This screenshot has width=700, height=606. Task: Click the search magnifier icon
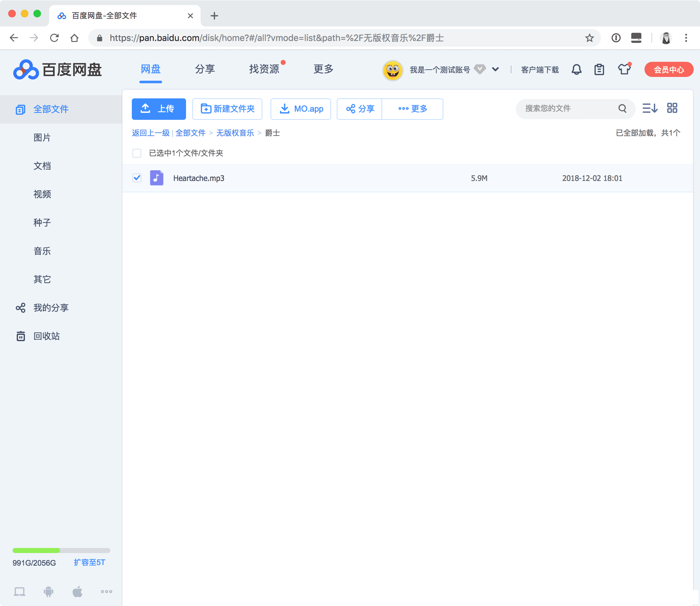622,108
